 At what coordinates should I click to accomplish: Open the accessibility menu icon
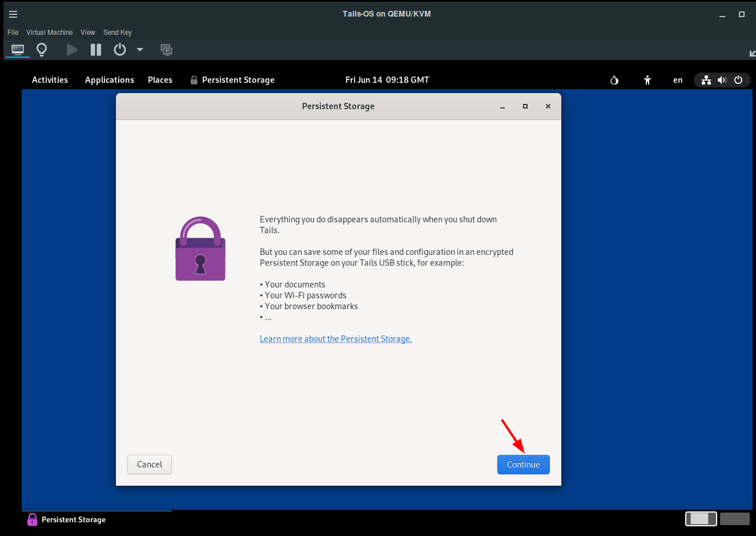click(x=647, y=80)
